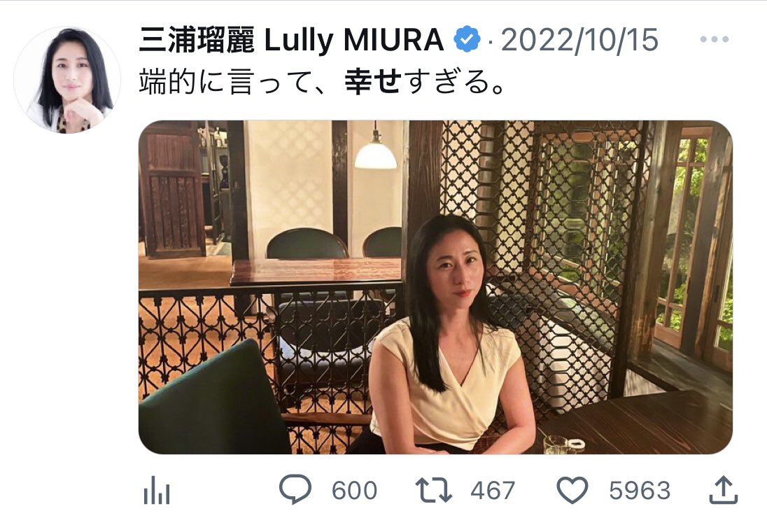Screen dimensions: 767x532
Task: Open the attached restaurant photo
Action: point(435,287)
